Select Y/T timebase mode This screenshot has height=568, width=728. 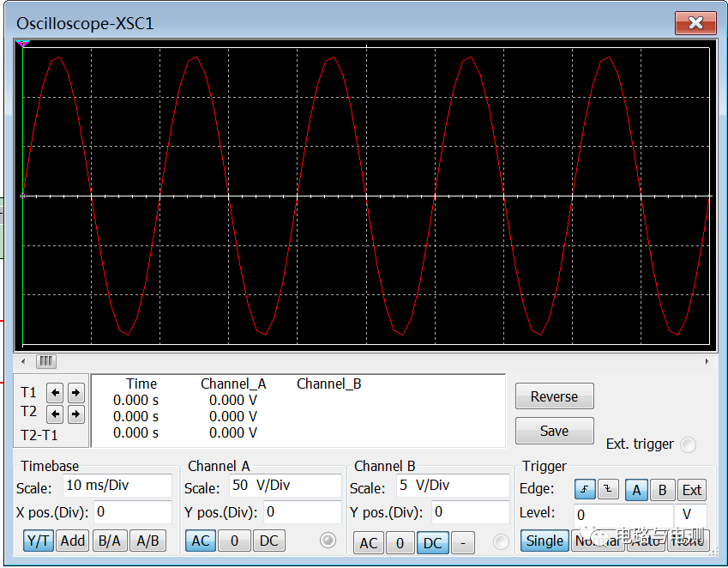(x=38, y=541)
